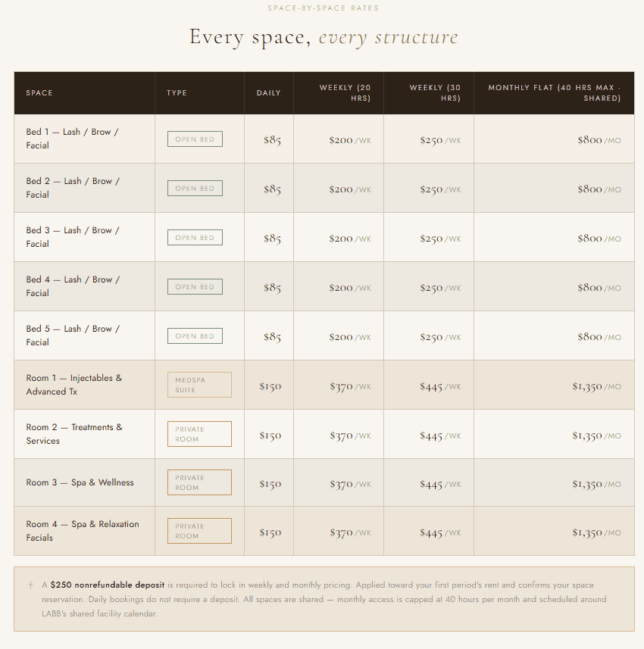Click the 'Every space, every structure' heading

324,37
